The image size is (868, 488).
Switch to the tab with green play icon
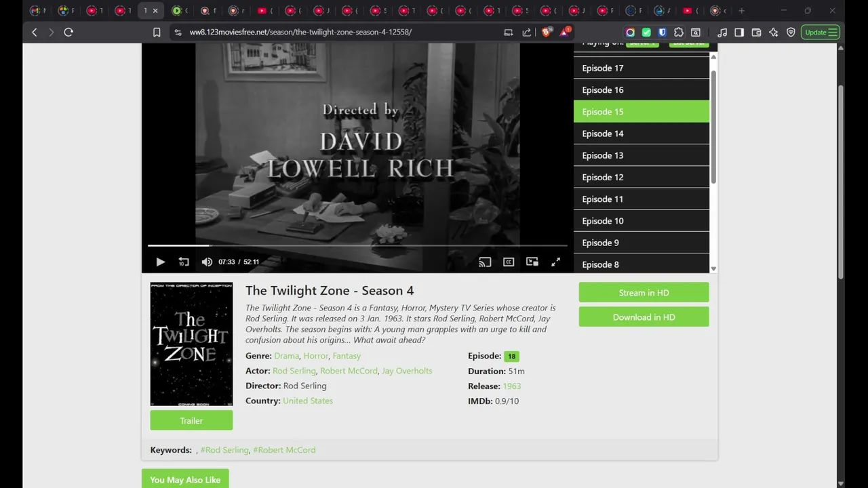tap(180, 11)
